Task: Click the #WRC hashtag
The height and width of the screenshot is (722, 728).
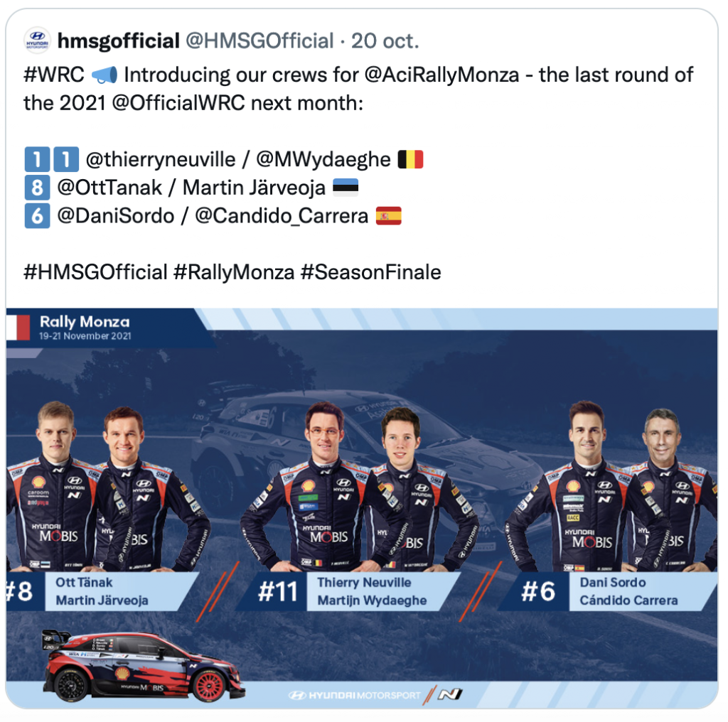Action: pyautogui.click(x=54, y=75)
